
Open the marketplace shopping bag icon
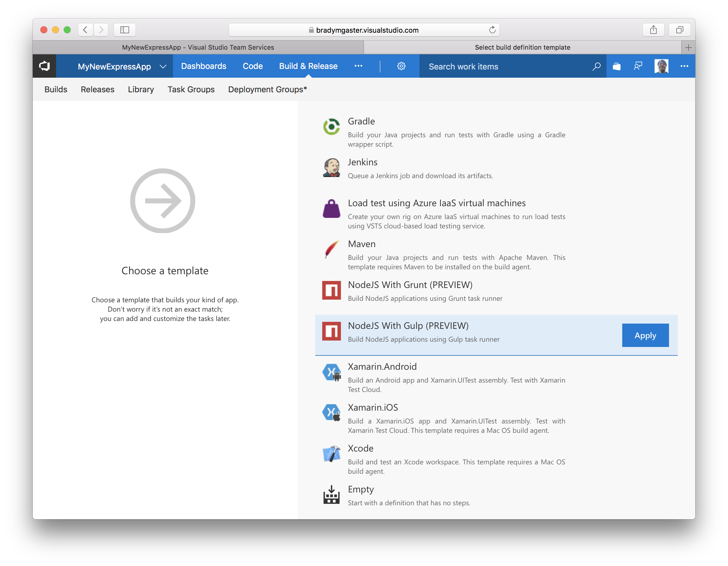click(616, 66)
